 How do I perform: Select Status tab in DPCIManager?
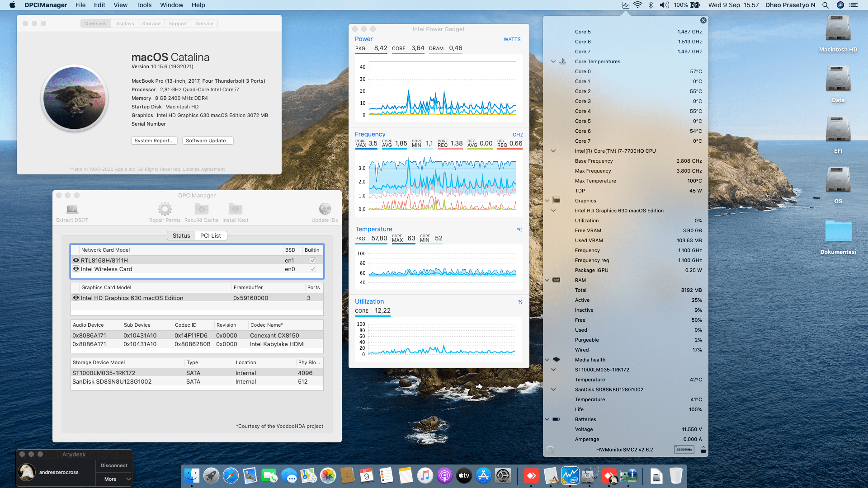pos(181,235)
